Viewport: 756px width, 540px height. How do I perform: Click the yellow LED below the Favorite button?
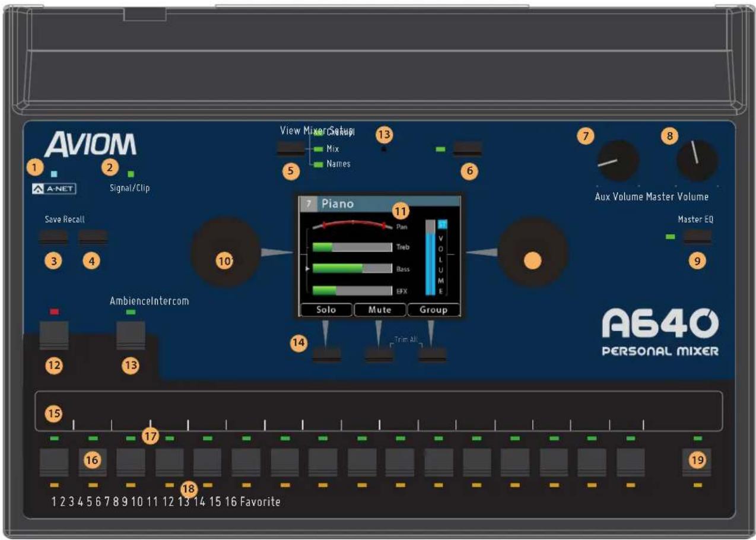[697, 485]
